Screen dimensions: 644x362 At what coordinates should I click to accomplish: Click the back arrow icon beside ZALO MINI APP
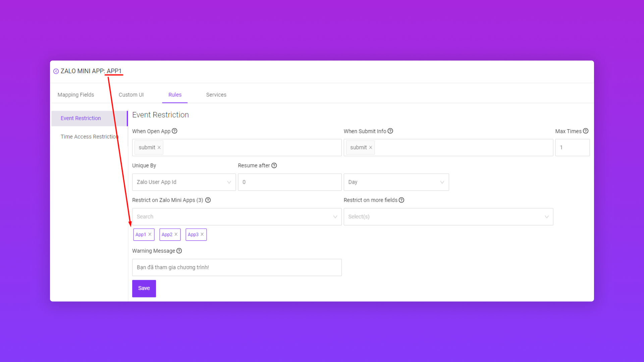click(x=56, y=71)
